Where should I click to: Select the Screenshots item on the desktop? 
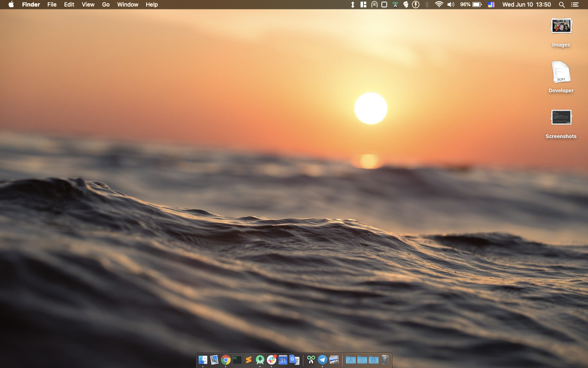(561, 118)
